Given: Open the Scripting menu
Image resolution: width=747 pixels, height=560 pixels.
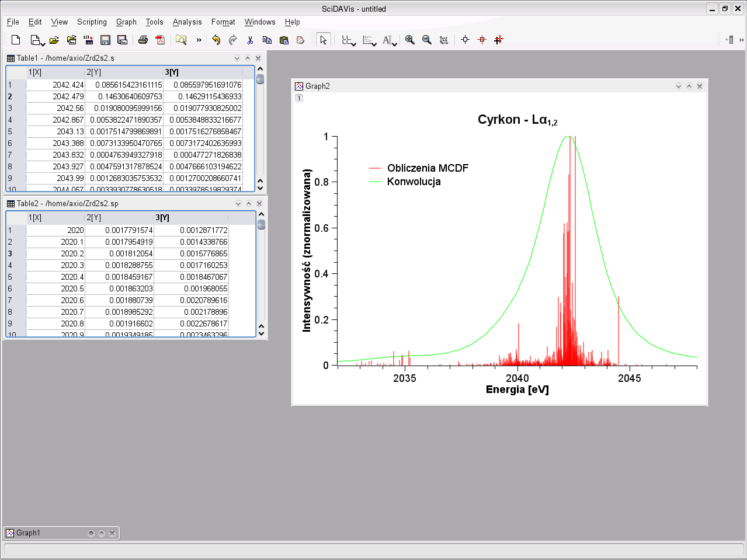Looking at the screenshot, I should pos(92,22).
